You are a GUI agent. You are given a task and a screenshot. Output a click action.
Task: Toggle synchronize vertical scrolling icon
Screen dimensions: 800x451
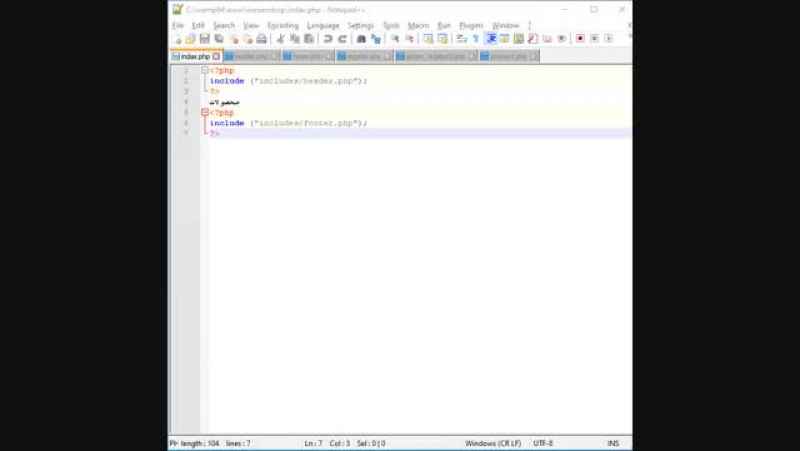click(428, 39)
